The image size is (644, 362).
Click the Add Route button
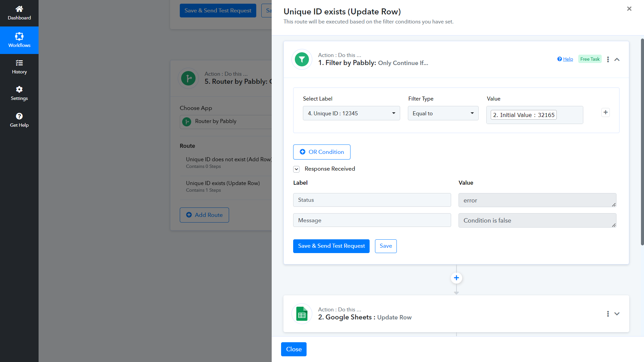(204, 215)
